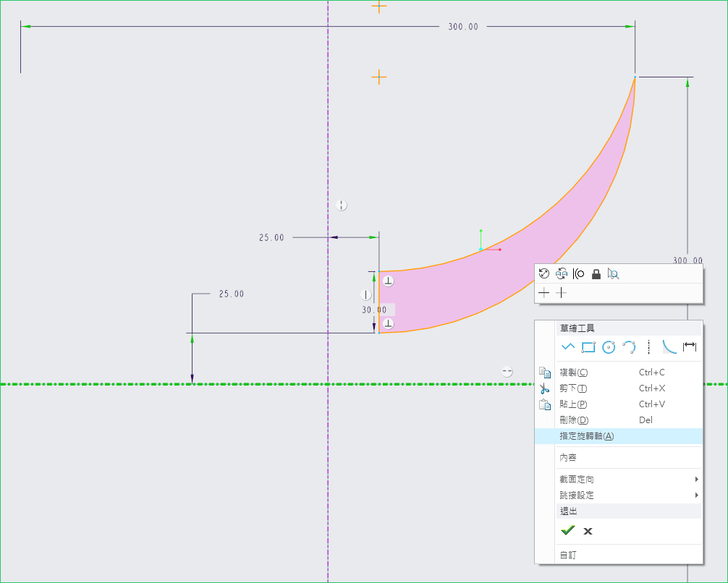Choose 複製(C) from the context menu

pos(574,373)
